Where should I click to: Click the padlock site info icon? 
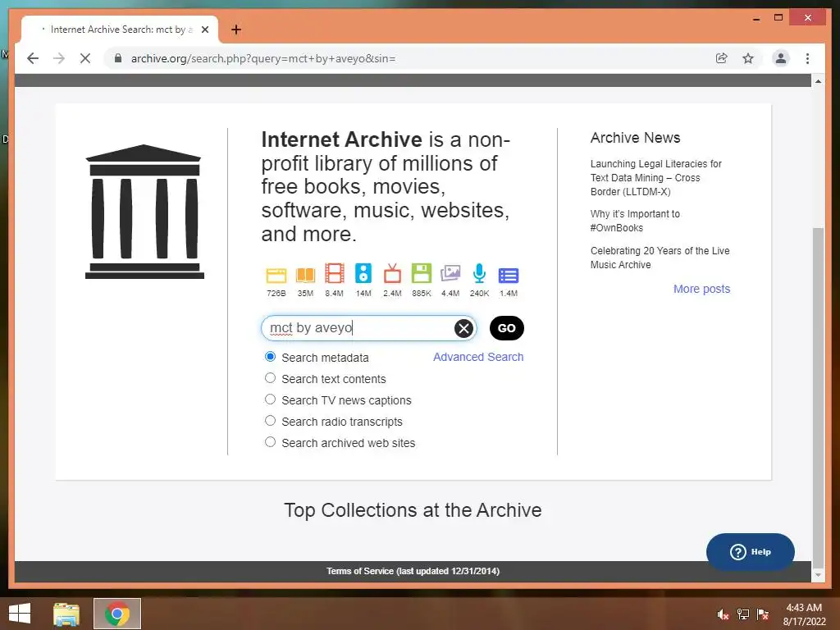pyautogui.click(x=118, y=58)
